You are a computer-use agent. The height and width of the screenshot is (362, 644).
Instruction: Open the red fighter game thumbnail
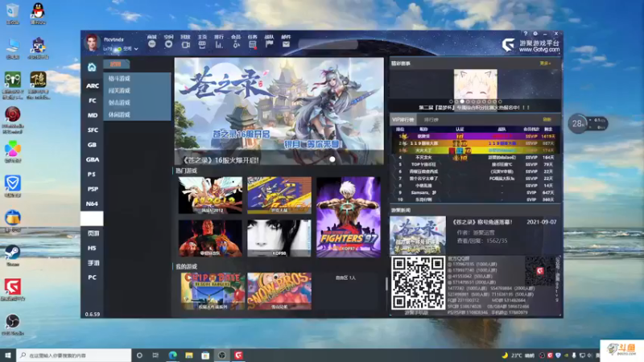tap(210, 238)
